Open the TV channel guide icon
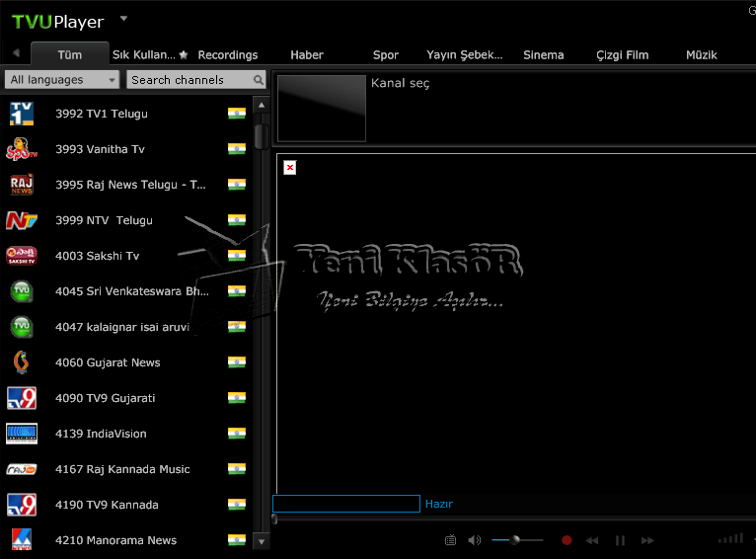 click(450, 540)
